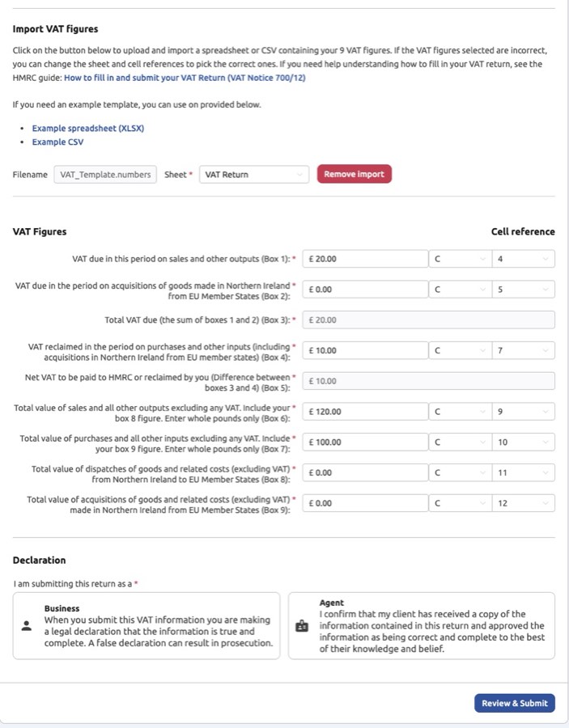Click the VAT_Template.numbers filename field

(x=105, y=174)
